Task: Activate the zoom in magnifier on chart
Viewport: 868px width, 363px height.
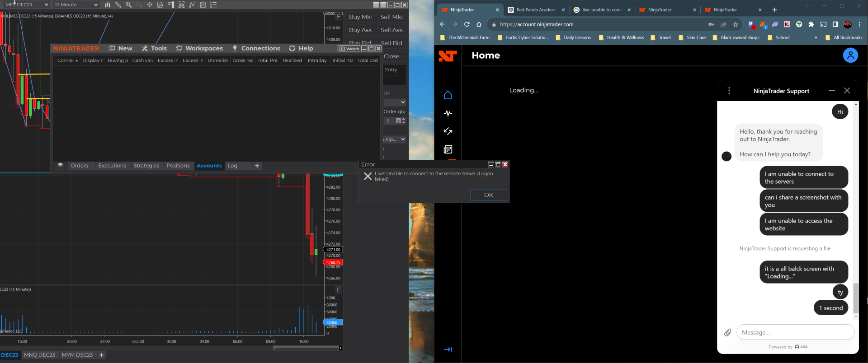Action: tap(128, 5)
